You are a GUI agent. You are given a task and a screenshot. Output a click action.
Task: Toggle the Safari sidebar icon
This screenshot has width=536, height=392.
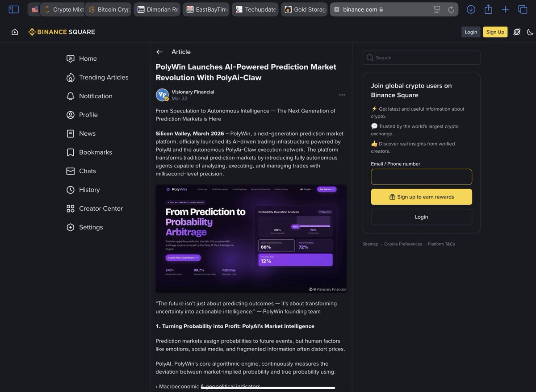tap(14, 9)
